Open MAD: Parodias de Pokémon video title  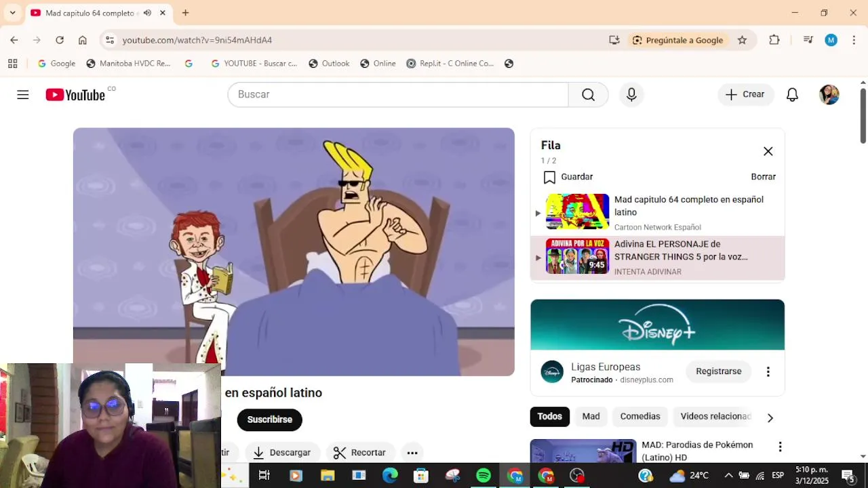click(697, 451)
